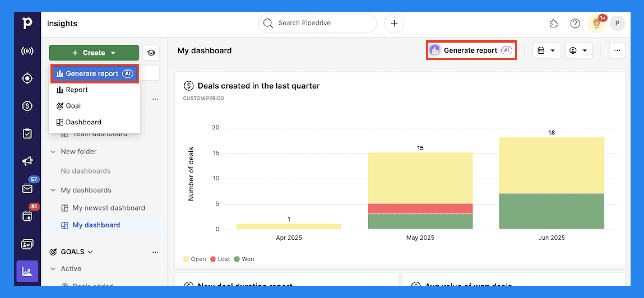Screen dimensions: 644x298
Task: Open the Leads radar icon in sidebar
Action: (27, 51)
